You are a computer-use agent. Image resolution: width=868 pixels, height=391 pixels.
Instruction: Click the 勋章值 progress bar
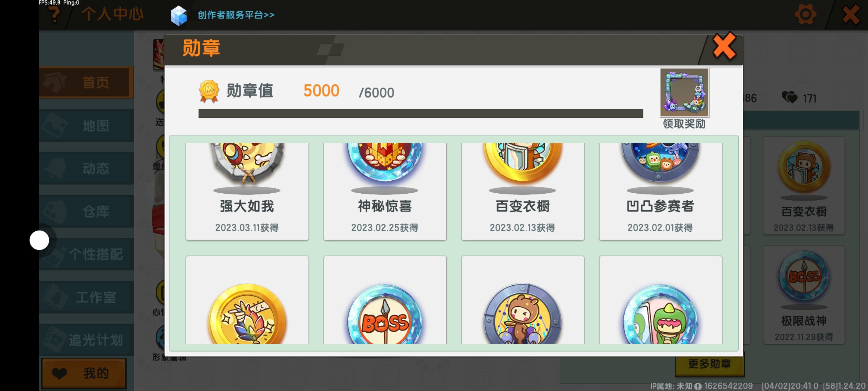tap(421, 114)
